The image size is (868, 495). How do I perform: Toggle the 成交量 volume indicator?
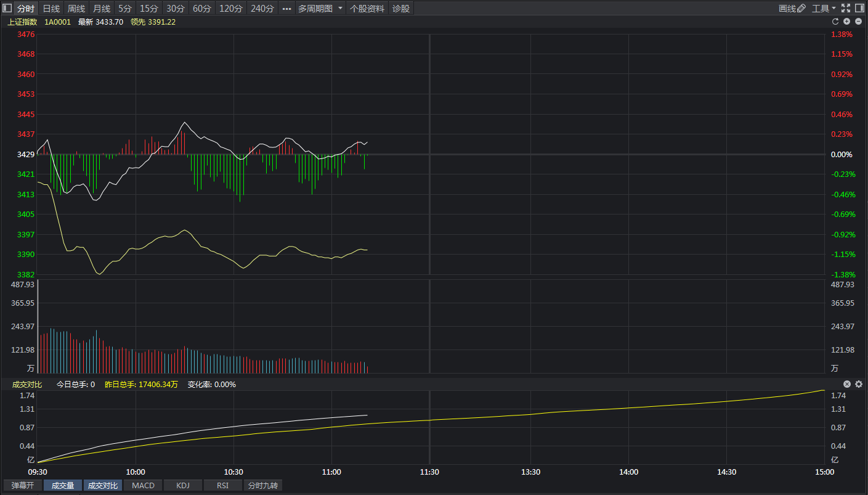click(63, 485)
